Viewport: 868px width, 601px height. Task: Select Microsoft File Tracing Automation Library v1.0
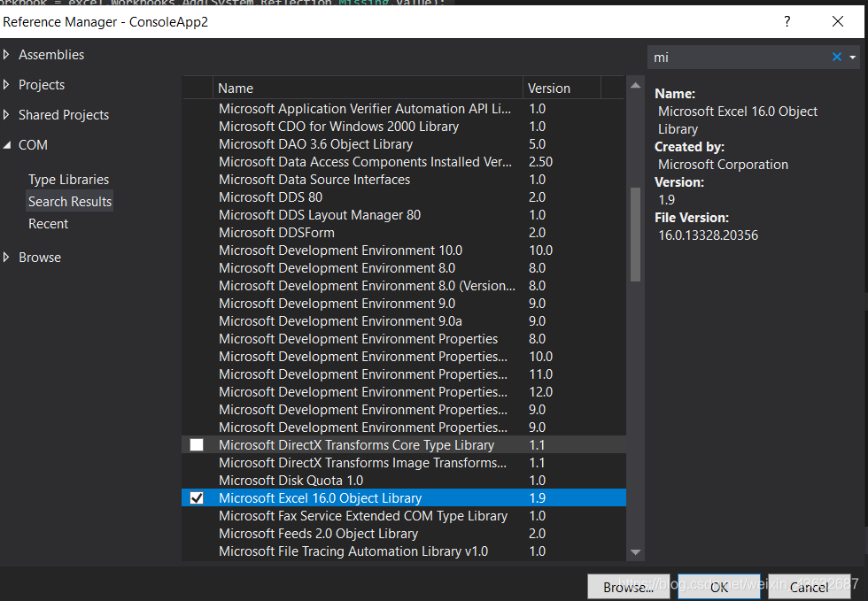tap(404, 551)
